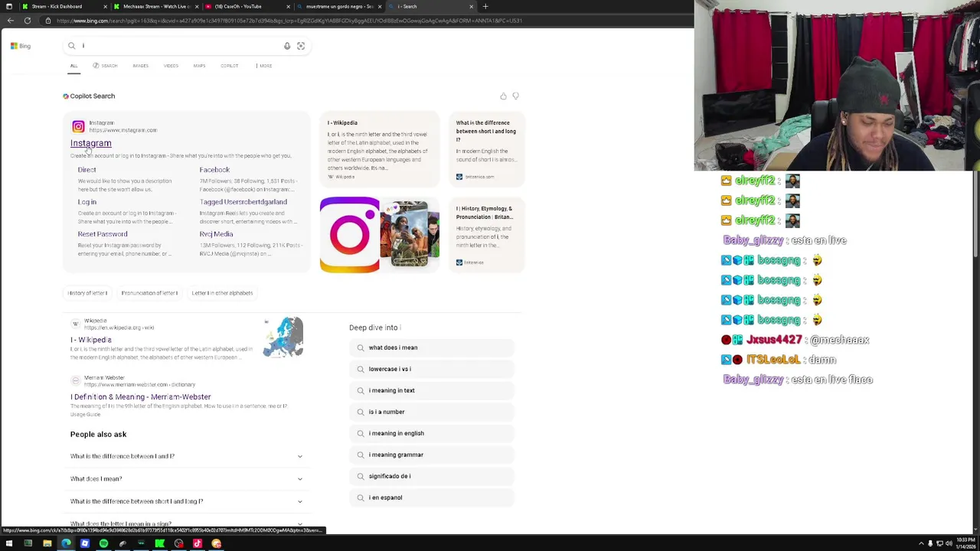Click the 'Letter I in other alphabets' chip
The width and height of the screenshot is (980, 551).
(x=222, y=293)
